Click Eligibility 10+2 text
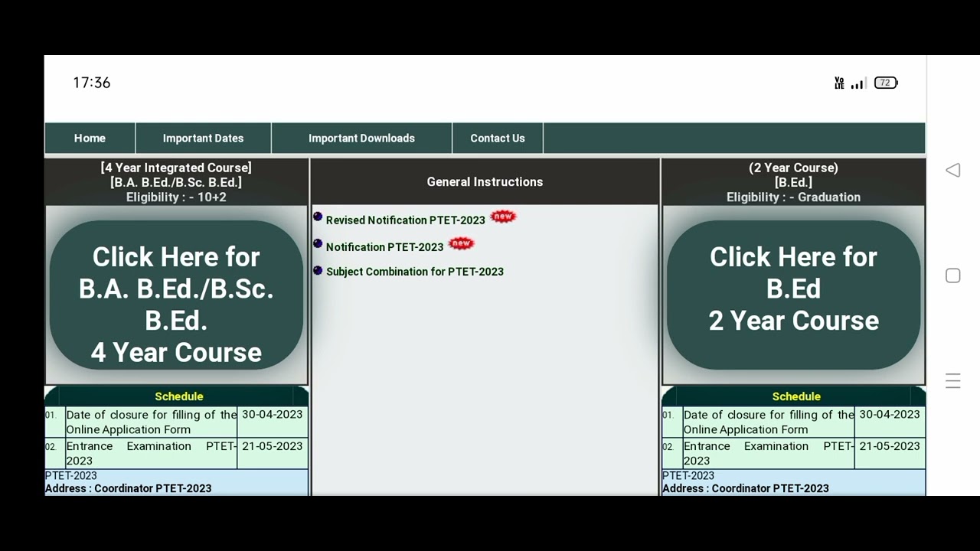Viewport: 980px width, 551px height. (176, 197)
